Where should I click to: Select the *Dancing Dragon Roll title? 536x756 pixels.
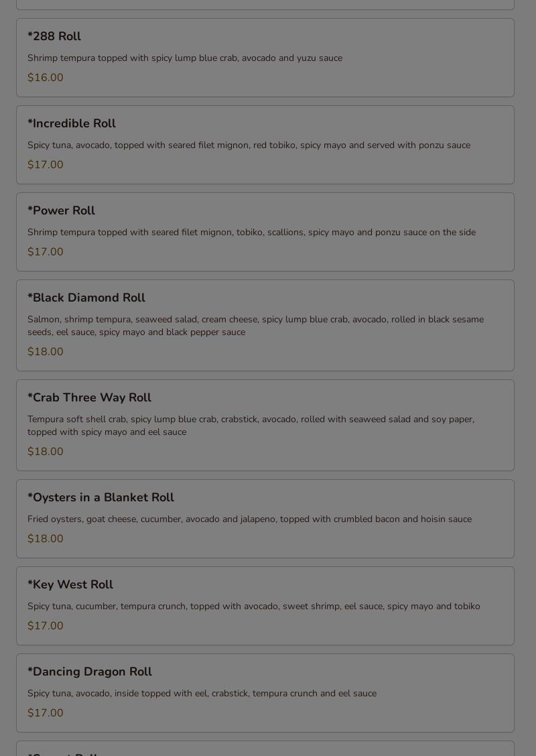(x=90, y=672)
